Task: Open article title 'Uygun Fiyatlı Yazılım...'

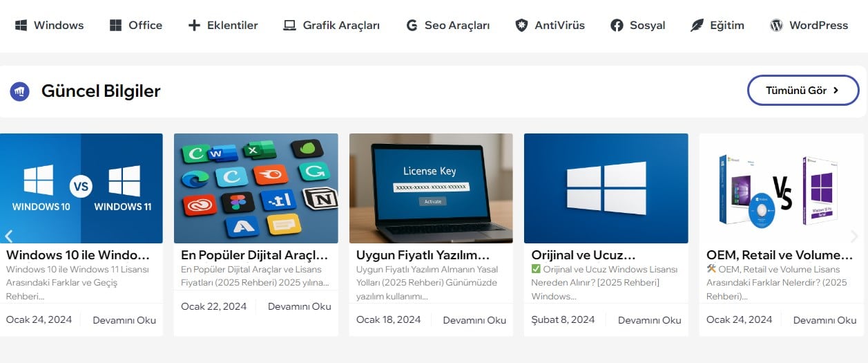Action: [423, 255]
